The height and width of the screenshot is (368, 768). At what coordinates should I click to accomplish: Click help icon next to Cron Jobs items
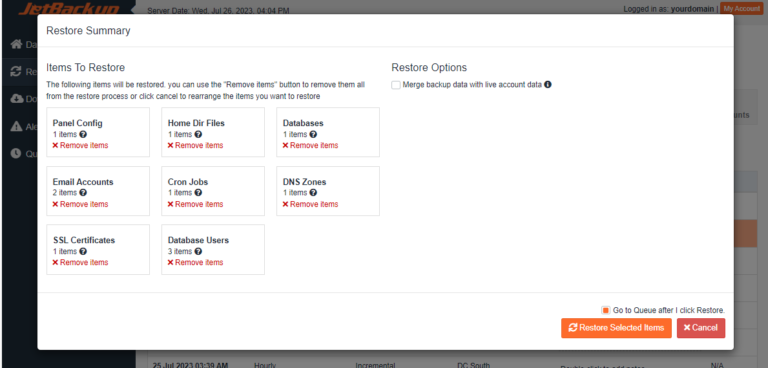(198, 193)
